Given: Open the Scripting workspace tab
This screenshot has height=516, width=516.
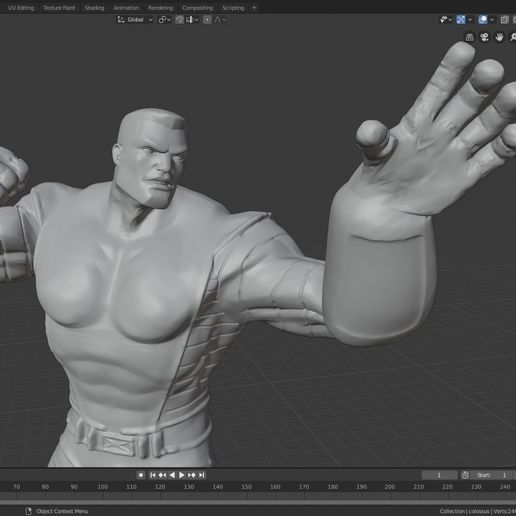Looking at the screenshot, I should 233,8.
